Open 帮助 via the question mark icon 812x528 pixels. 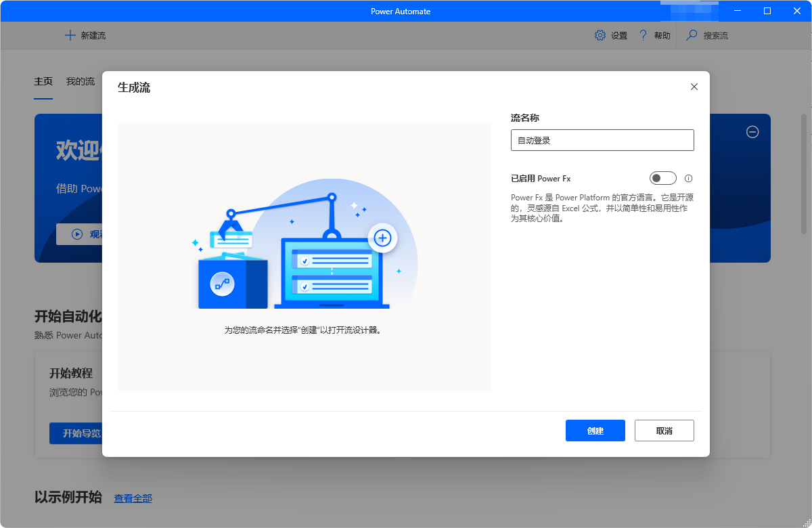[x=644, y=35]
